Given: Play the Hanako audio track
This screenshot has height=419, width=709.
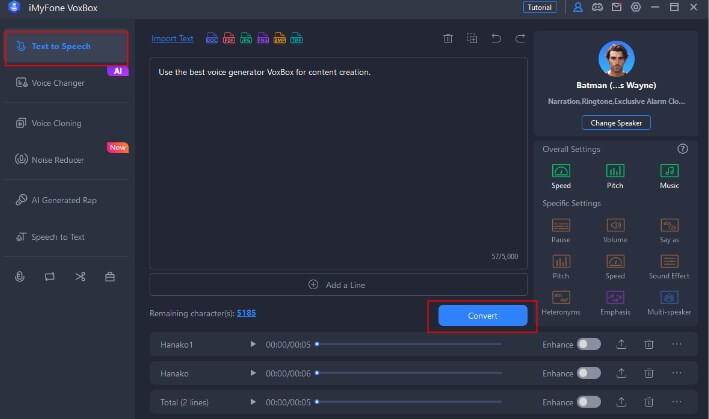Looking at the screenshot, I should (x=253, y=373).
